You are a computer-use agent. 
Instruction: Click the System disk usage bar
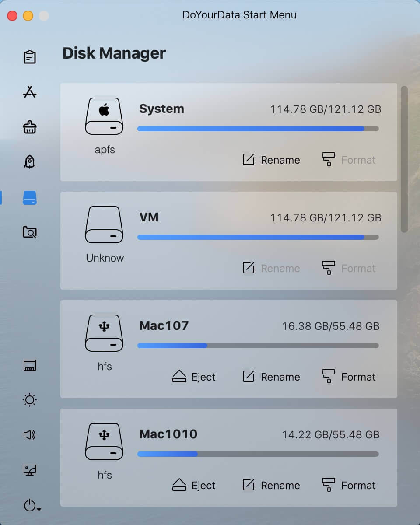tap(258, 129)
